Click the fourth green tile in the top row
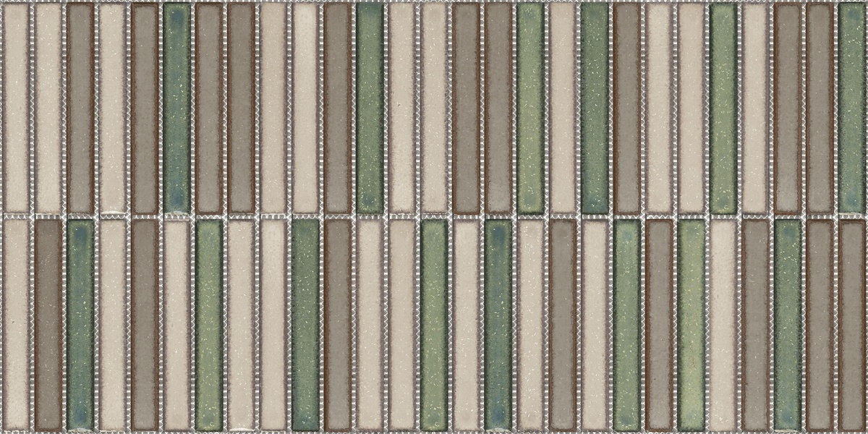868x434 pixels. [x=595, y=109]
